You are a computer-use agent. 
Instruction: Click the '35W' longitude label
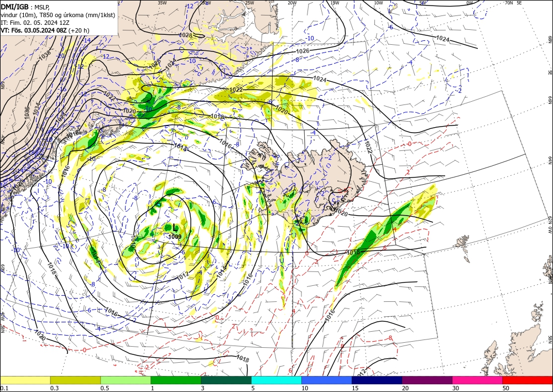pos(162,2)
